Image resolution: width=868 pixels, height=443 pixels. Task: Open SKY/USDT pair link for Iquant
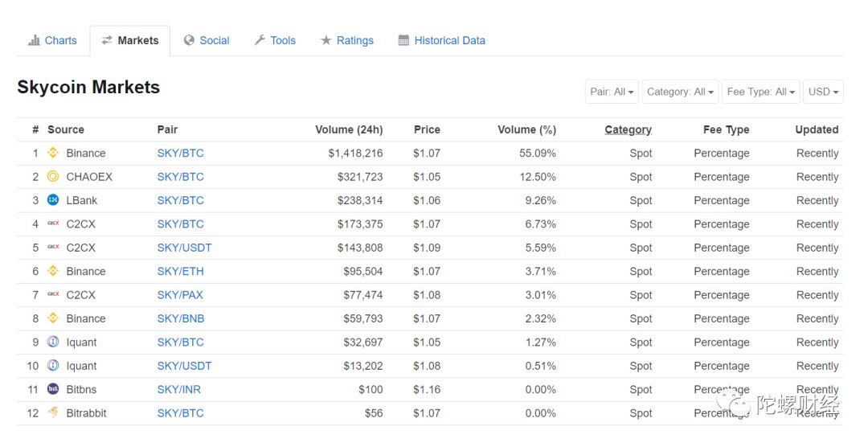click(x=184, y=366)
